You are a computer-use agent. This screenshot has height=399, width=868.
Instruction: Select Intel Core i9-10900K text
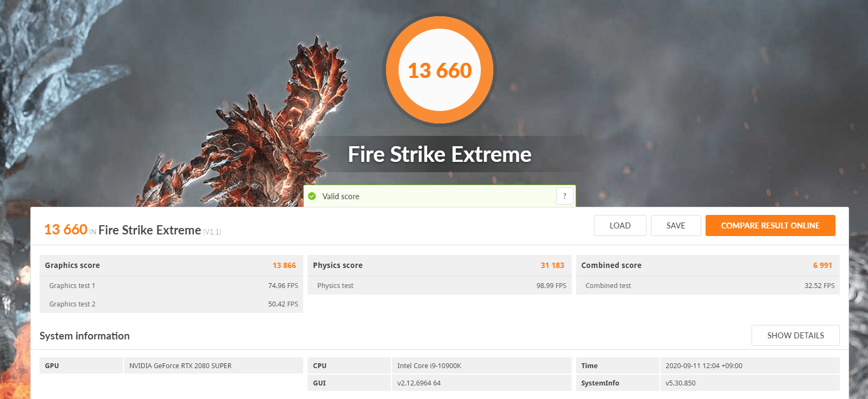tap(429, 366)
